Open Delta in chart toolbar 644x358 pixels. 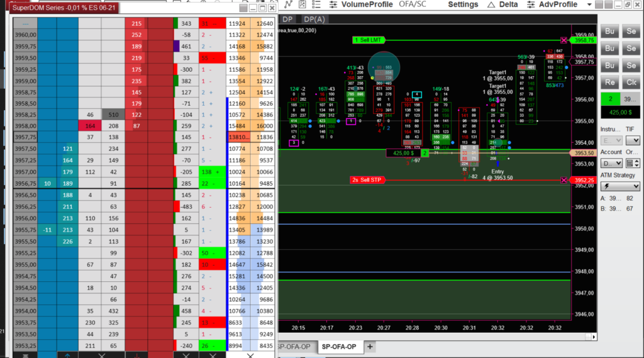(508, 4)
